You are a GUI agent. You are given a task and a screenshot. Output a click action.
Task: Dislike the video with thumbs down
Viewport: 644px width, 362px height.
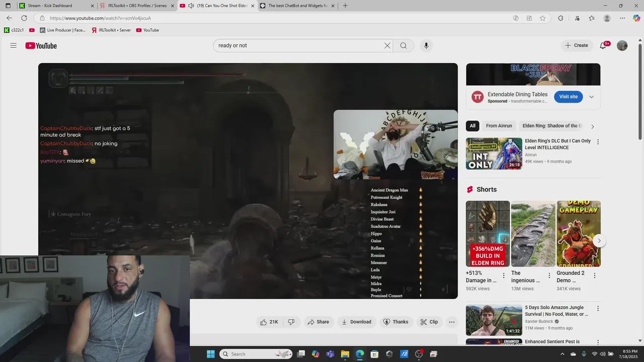coord(291,322)
